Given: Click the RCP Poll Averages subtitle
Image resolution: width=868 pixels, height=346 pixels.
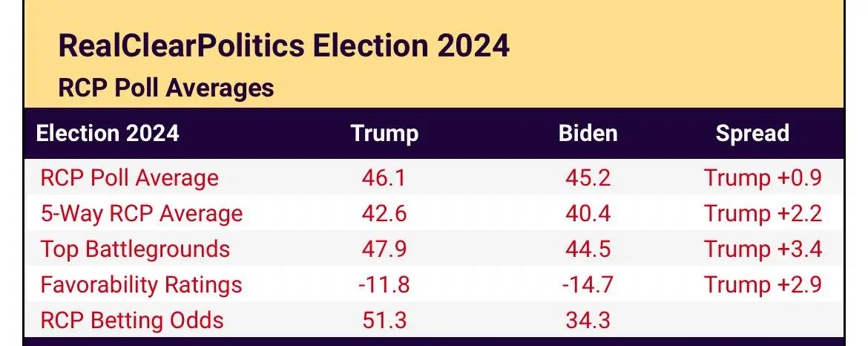Looking at the screenshot, I should click(166, 88).
